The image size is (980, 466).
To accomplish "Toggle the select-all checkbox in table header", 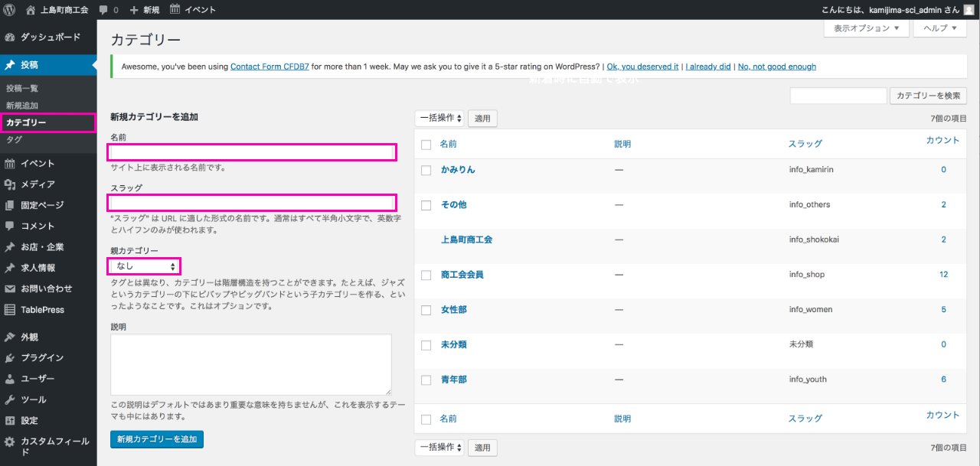I will (x=426, y=144).
